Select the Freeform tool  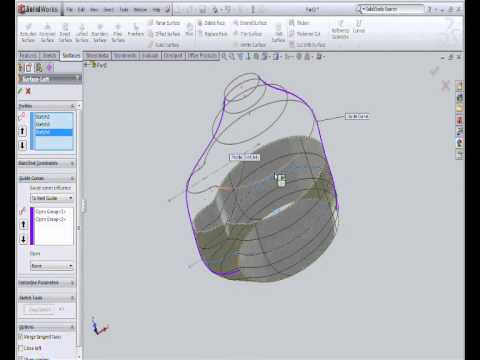(136, 30)
